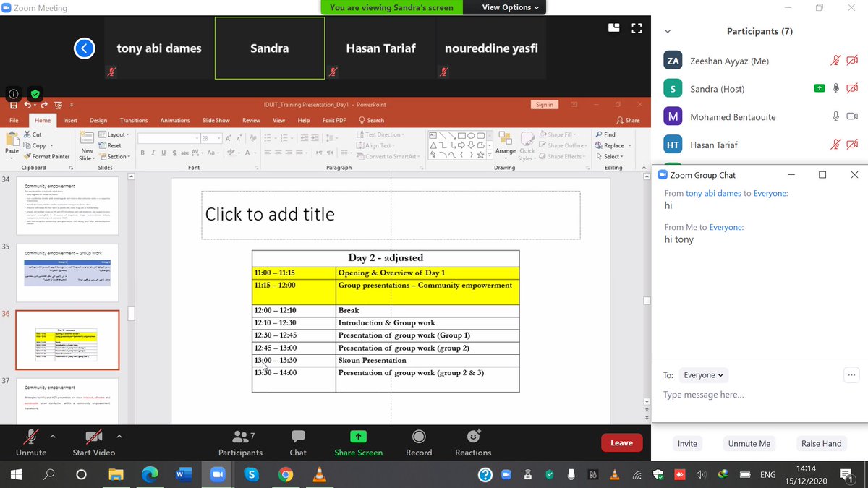Open the Layout dropdown in Slides group

[113, 134]
